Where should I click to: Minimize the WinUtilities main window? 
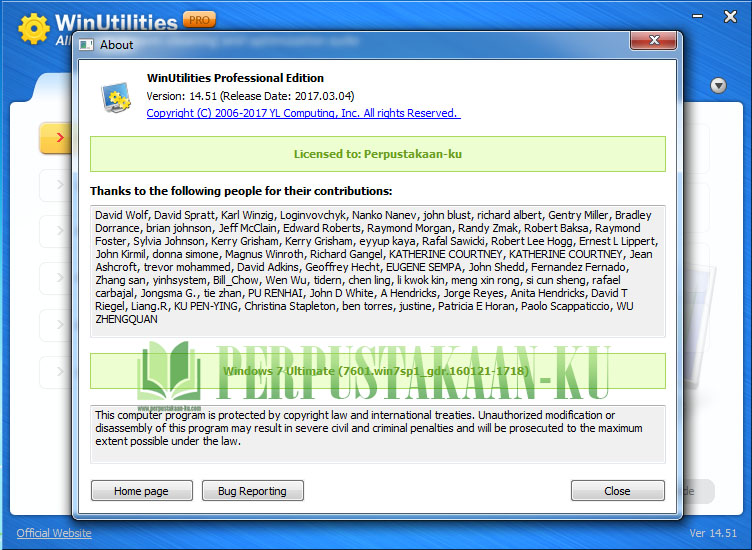[697, 17]
